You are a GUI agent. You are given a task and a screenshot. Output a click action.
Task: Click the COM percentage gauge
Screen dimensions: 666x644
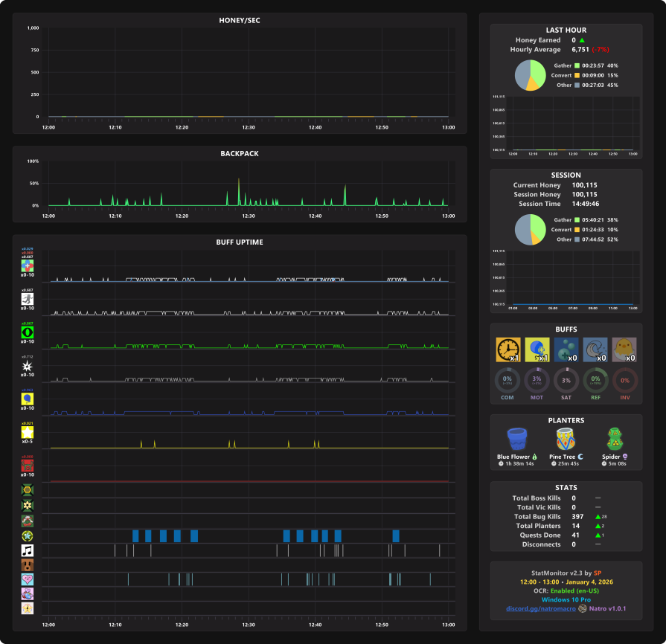[x=507, y=380]
